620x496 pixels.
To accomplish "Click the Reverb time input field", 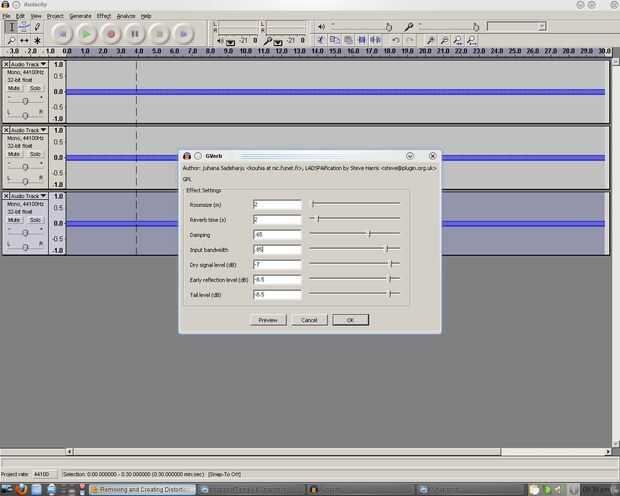I will pyautogui.click(x=277, y=220).
